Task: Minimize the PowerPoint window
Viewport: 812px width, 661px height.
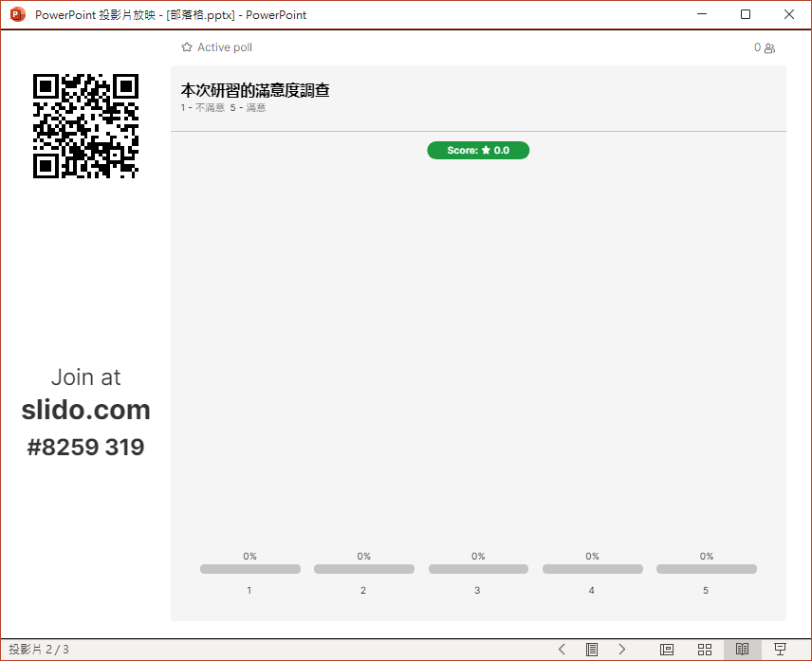Action: 702,14
